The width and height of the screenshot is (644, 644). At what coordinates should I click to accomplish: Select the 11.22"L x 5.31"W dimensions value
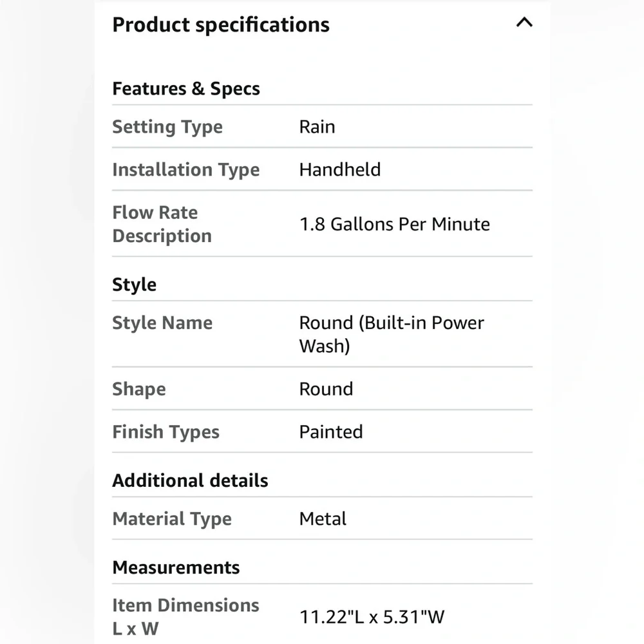[372, 617]
